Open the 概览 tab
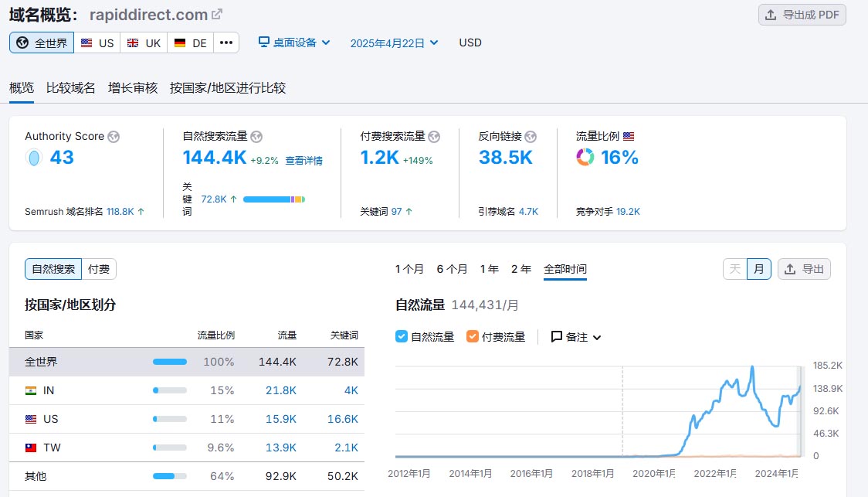 pos(22,88)
